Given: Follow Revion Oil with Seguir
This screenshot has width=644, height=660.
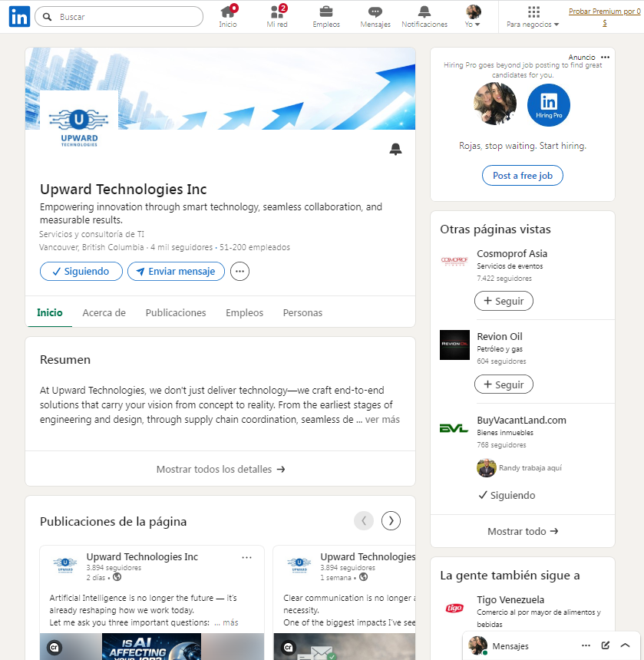Looking at the screenshot, I should point(504,384).
